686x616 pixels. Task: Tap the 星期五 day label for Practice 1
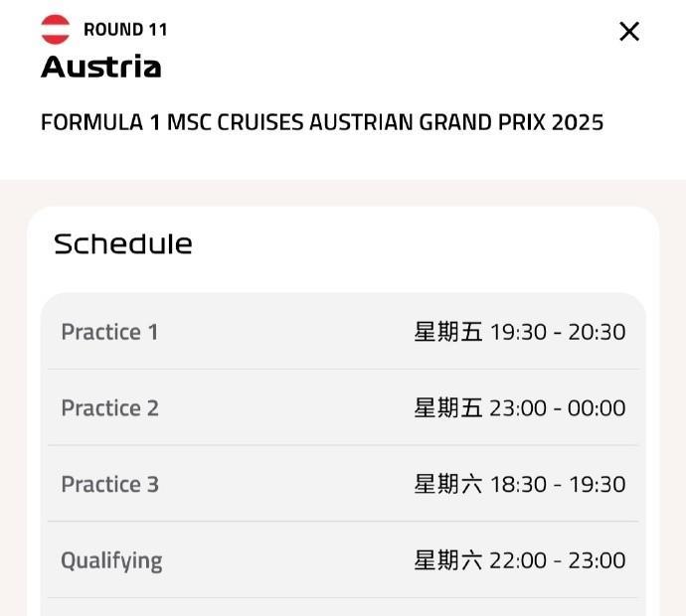coord(448,332)
